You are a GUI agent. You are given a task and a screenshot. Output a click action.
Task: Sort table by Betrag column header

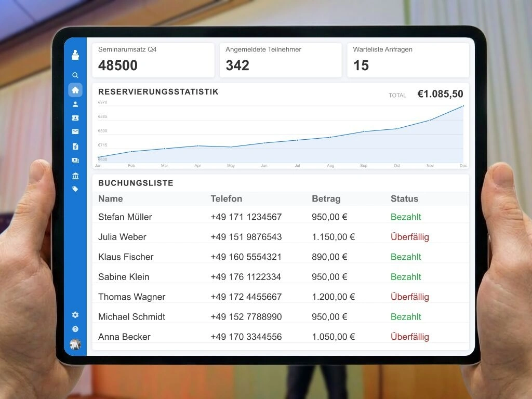pos(326,198)
